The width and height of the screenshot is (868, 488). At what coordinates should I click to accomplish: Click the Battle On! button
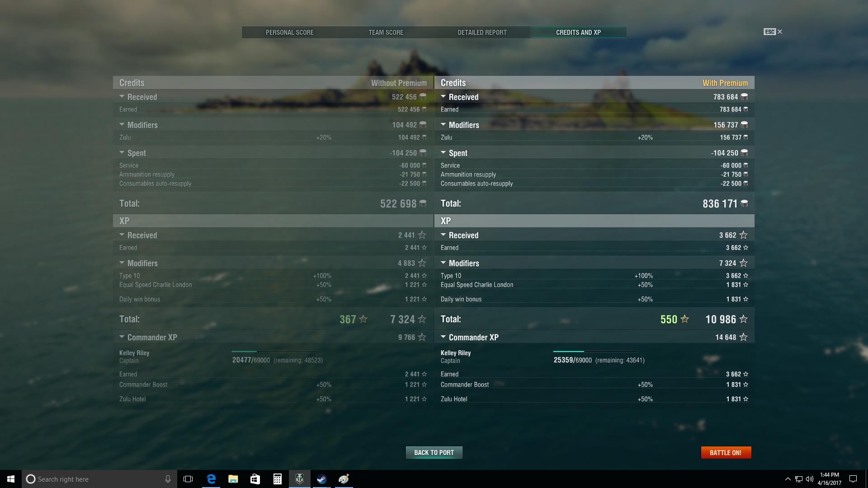[726, 452]
